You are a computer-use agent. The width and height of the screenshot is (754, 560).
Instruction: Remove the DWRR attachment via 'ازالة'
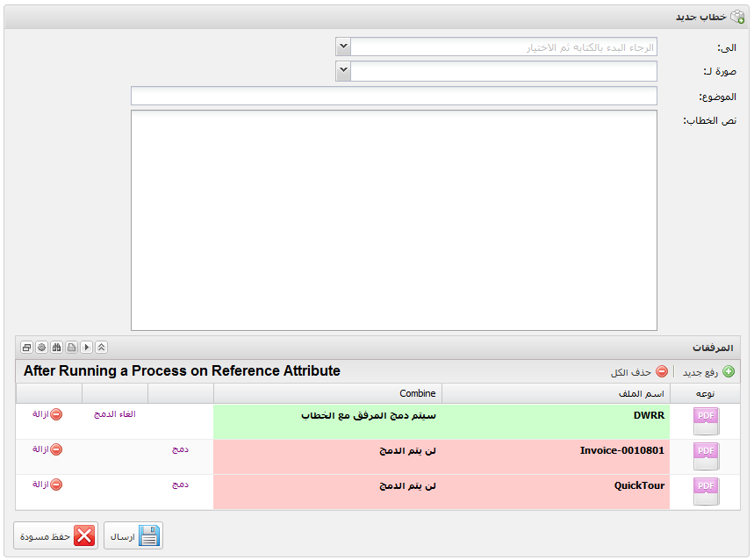[47, 414]
